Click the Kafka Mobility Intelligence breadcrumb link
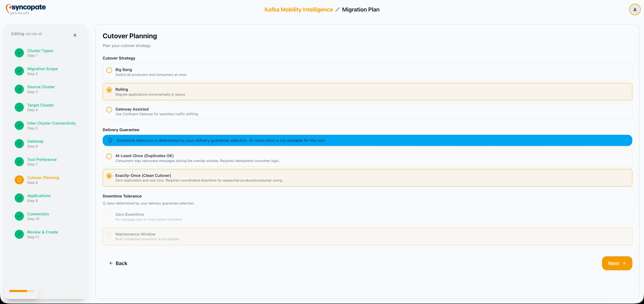Screen dimensions: 644x304 (x=299, y=10)
